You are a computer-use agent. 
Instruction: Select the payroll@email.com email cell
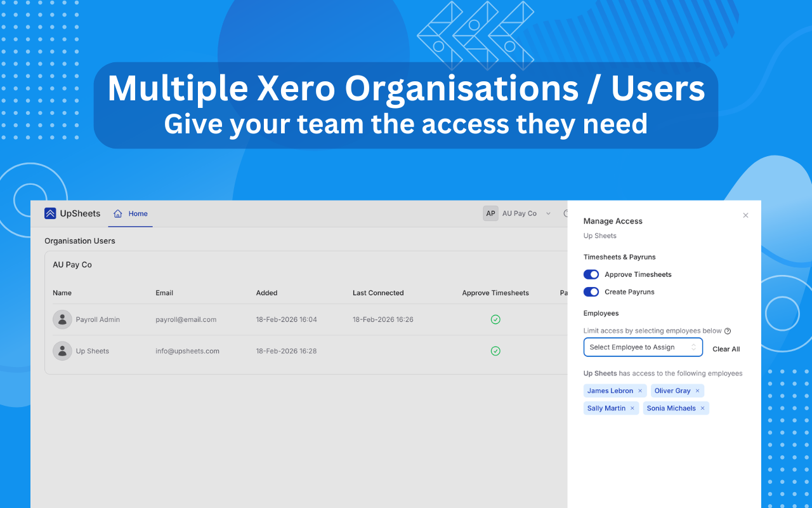point(186,319)
